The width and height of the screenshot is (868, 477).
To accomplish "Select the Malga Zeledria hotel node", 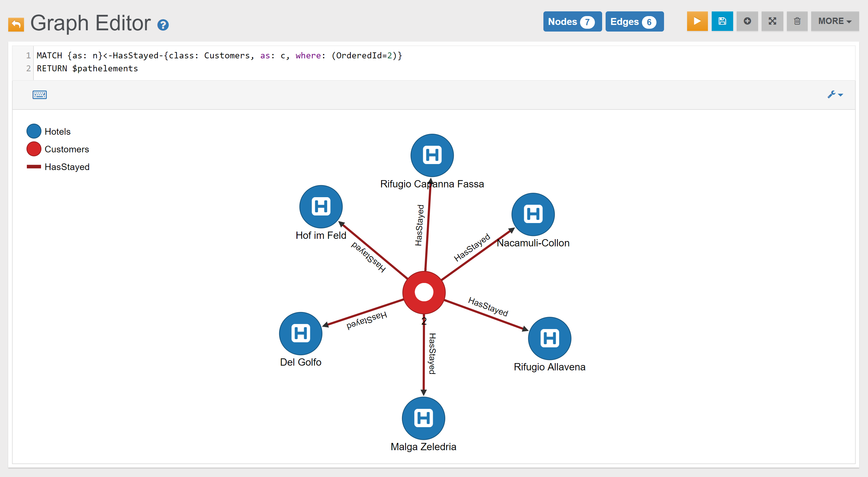I will [x=423, y=418].
